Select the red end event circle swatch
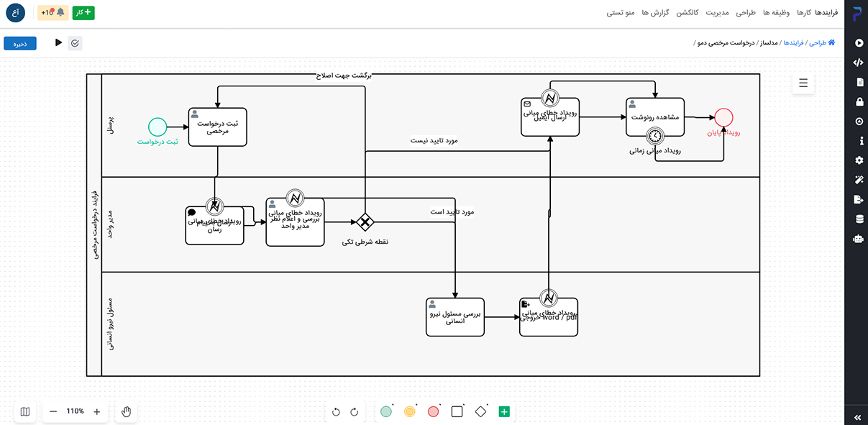The height and width of the screenshot is (425, 868). (x=433, y=412)
